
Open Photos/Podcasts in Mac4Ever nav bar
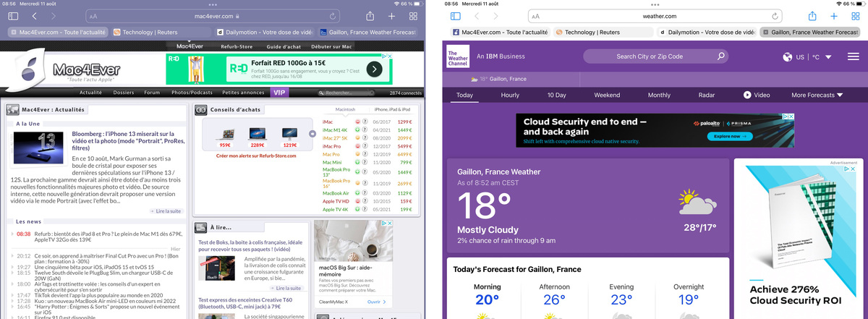click(192, 93)
